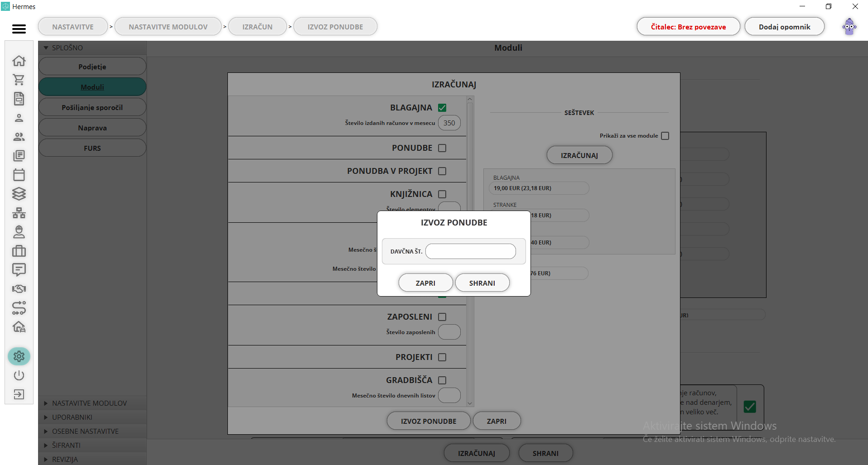The width and height of the screenshot is (868, 465).
Task: Click the logout exit sidebar icon
Action: (19, 394)
